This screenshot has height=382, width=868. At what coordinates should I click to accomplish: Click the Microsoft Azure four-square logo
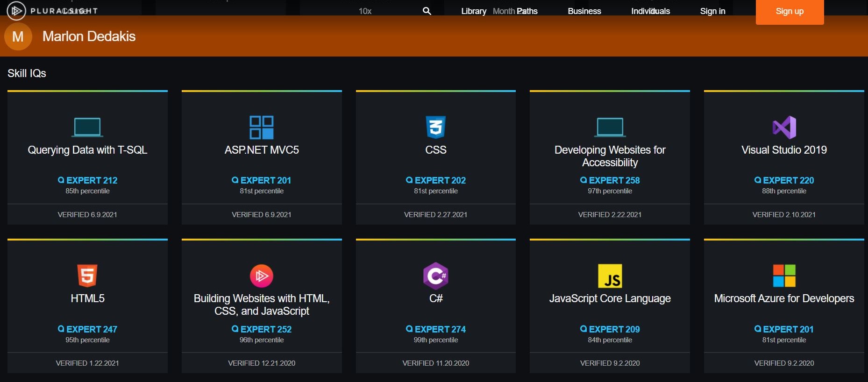coord(784,276)
